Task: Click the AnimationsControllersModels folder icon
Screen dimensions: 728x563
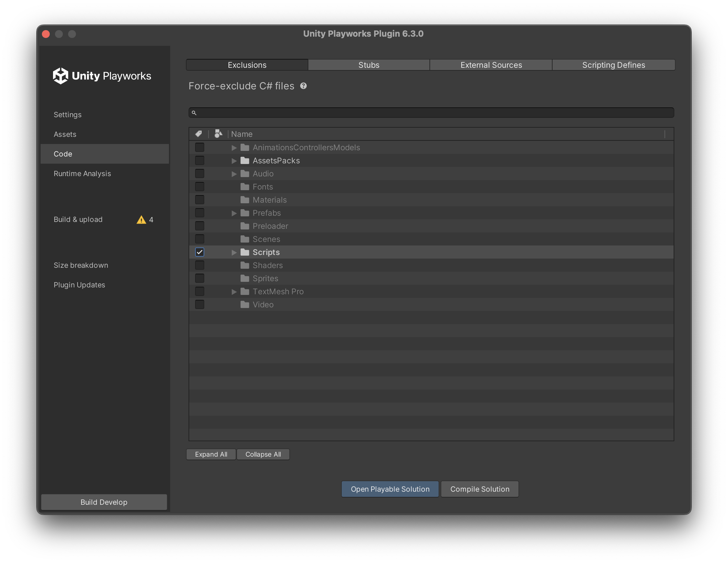Action: click(x=245, y=148)
